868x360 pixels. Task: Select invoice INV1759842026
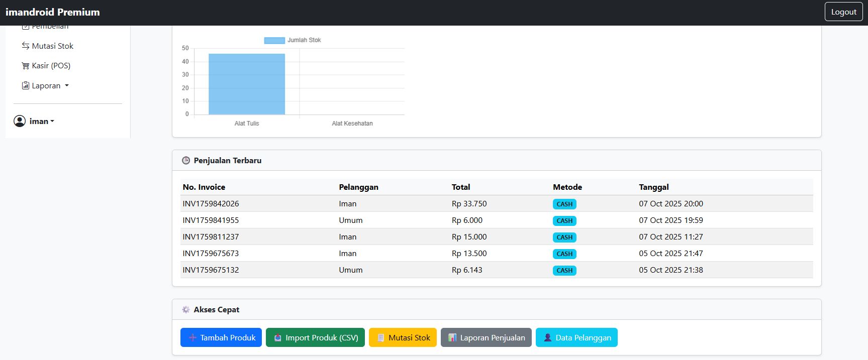click(x=211, y=204)
